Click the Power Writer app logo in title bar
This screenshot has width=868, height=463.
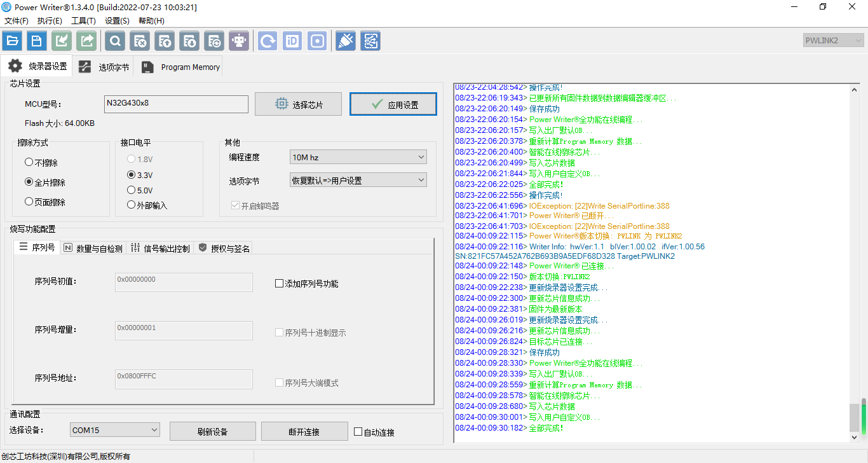(7, 7)
